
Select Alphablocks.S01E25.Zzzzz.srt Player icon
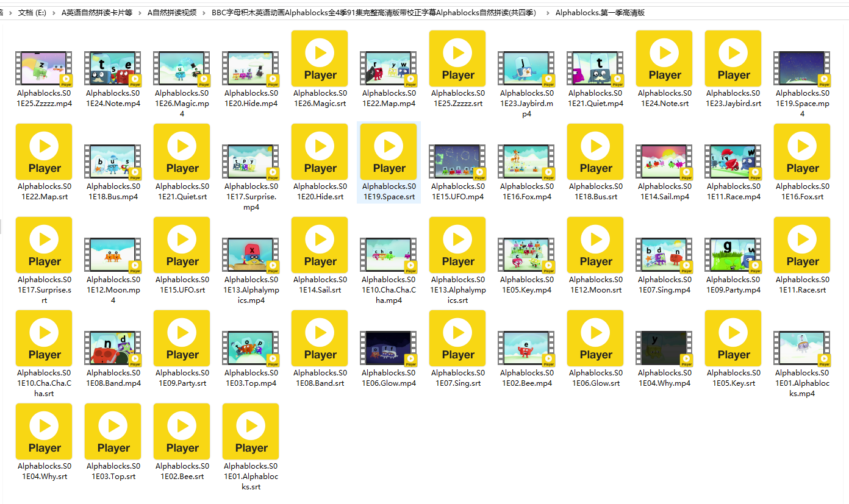[x=457, y=59]
